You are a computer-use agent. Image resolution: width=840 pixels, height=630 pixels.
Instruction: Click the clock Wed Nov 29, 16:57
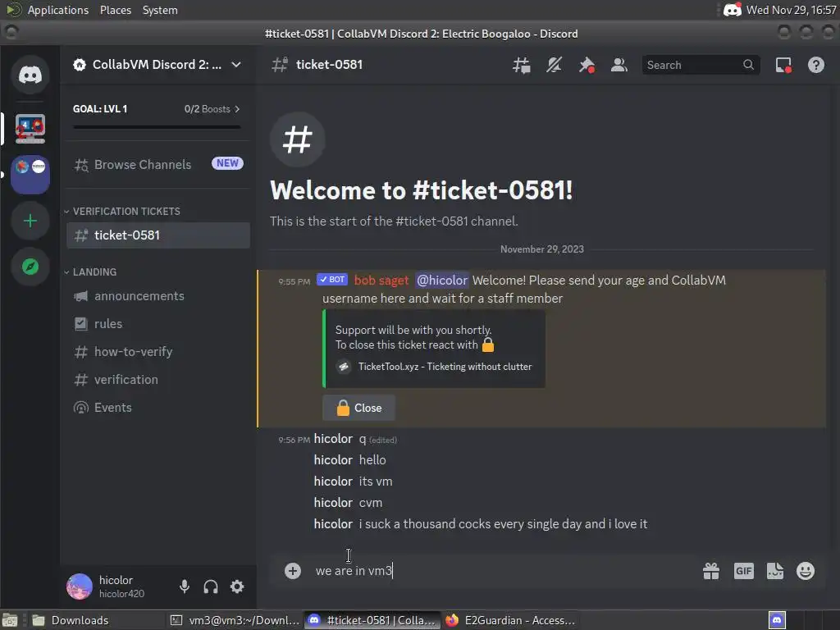click(791, 10)
